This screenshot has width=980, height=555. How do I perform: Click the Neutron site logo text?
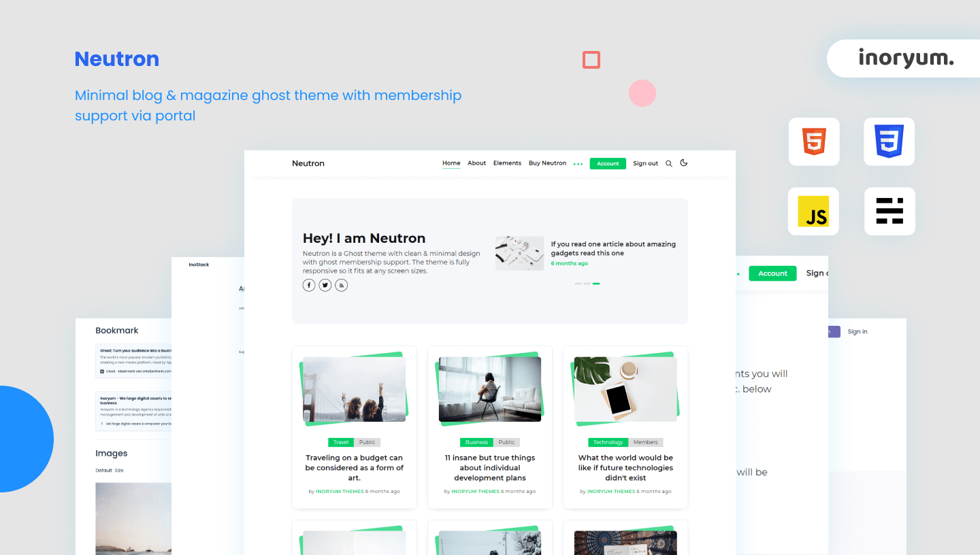point(308,163)
